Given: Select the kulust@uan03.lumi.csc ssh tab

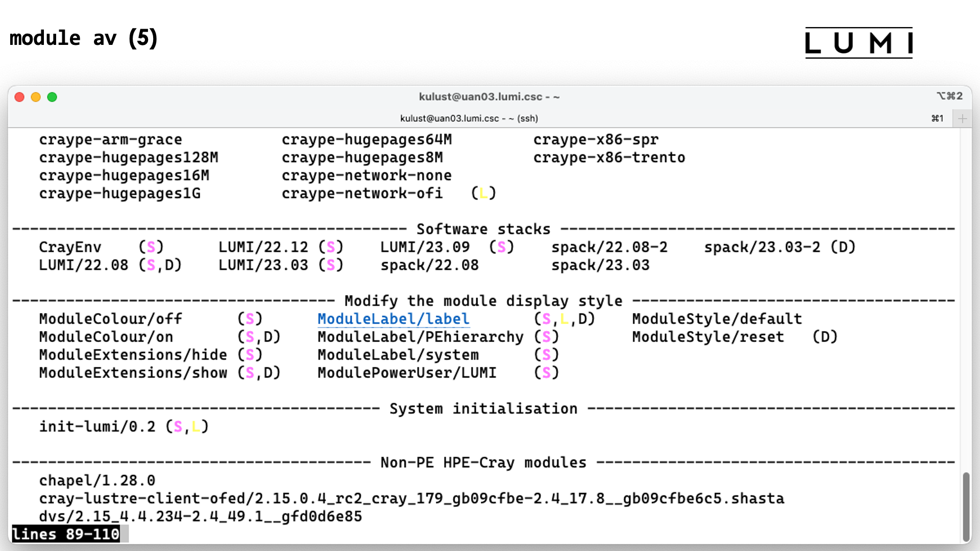Looking at the screenshot, I should (469, 118).
